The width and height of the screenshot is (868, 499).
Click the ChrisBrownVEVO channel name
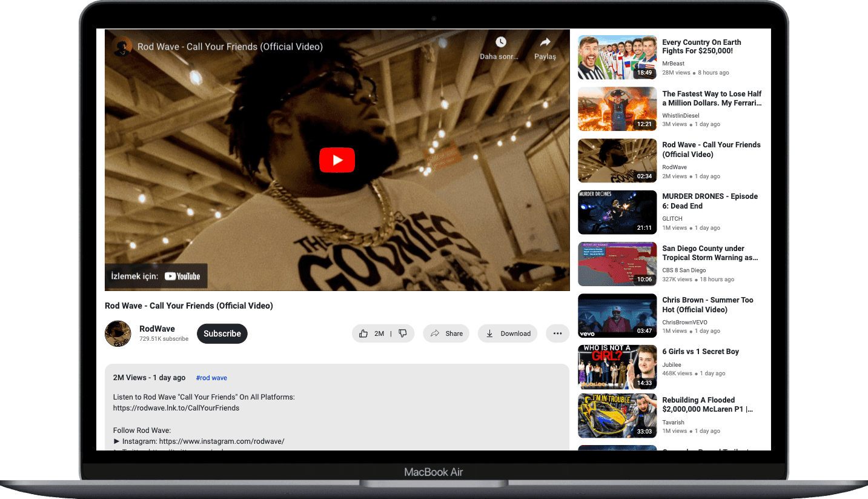[684, 323]
